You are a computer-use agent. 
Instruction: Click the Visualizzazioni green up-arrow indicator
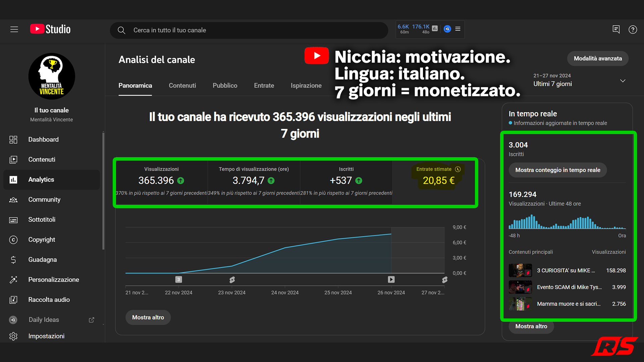[x=180, y=181]
